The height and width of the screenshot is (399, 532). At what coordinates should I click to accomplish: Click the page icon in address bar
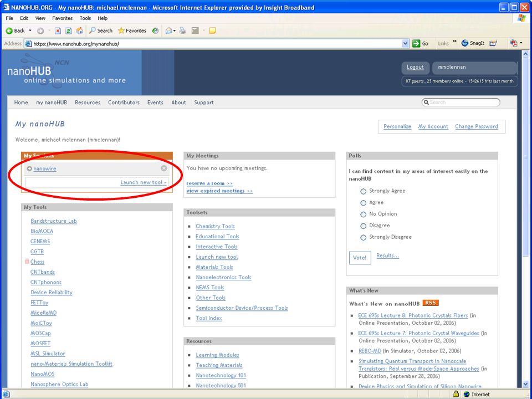(x=28, y=44)
